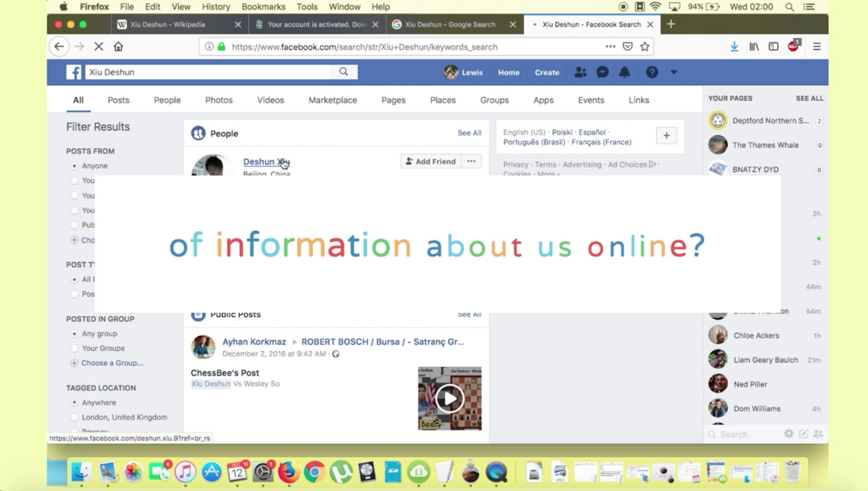868x491 pixels.
Task: Open chat settings gear icon
Action: coord(789,434)
